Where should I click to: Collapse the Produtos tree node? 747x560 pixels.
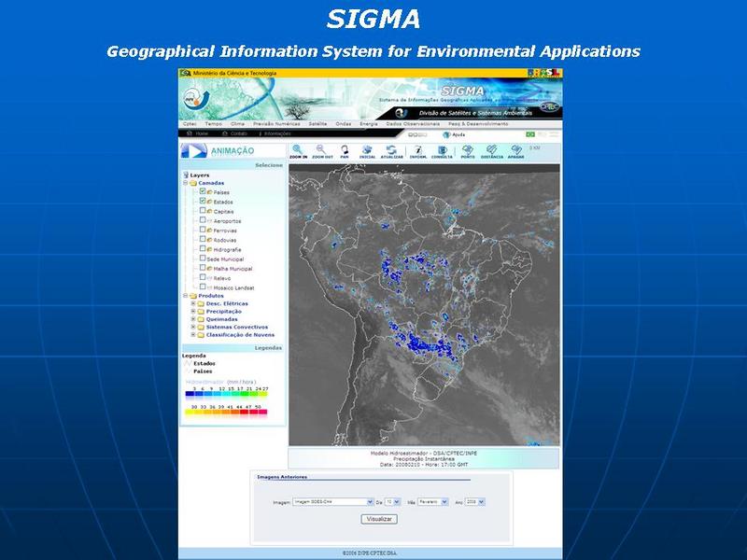[x=185, y=296]
